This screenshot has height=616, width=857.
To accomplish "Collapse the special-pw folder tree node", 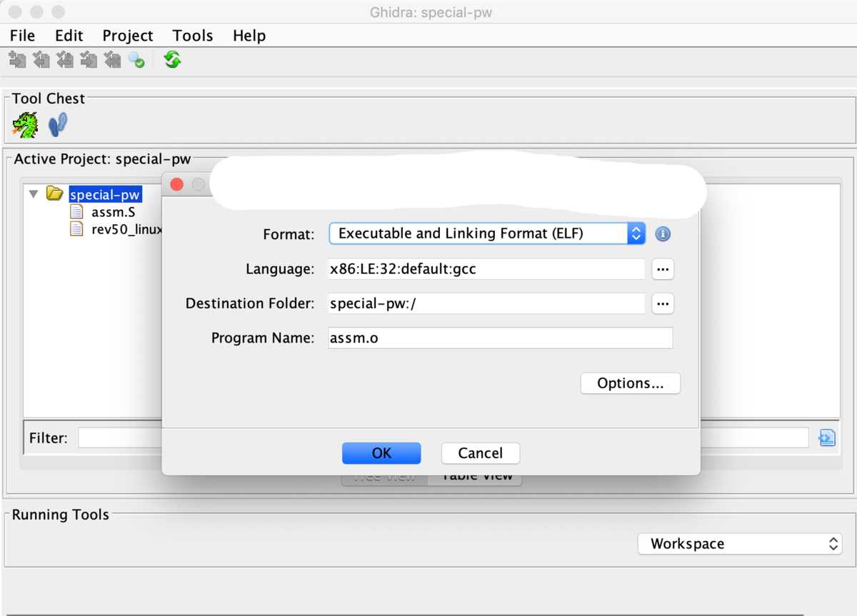I will [33, 194].
